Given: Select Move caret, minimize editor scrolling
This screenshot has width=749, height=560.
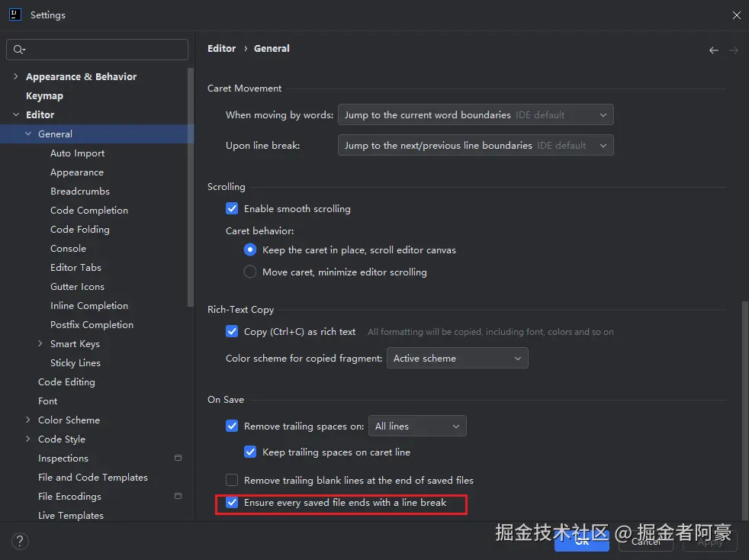Looking at the screenshot, I should (250, 272).
